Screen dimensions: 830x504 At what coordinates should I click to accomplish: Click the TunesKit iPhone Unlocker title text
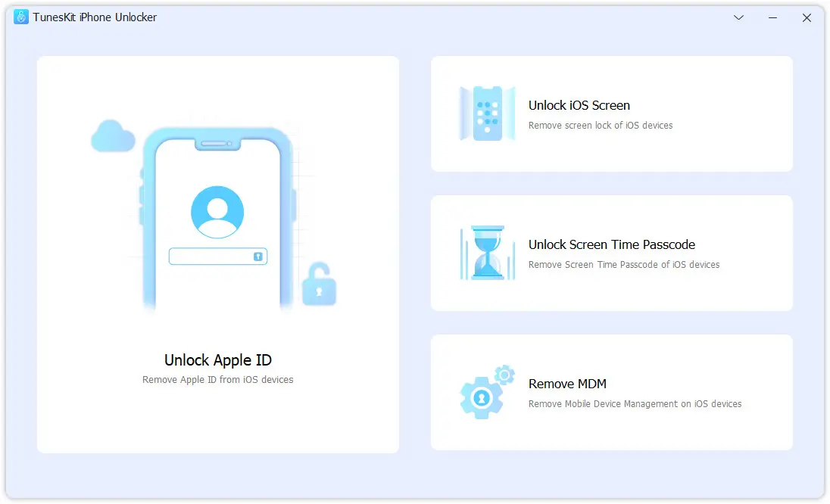pos(95,17)
